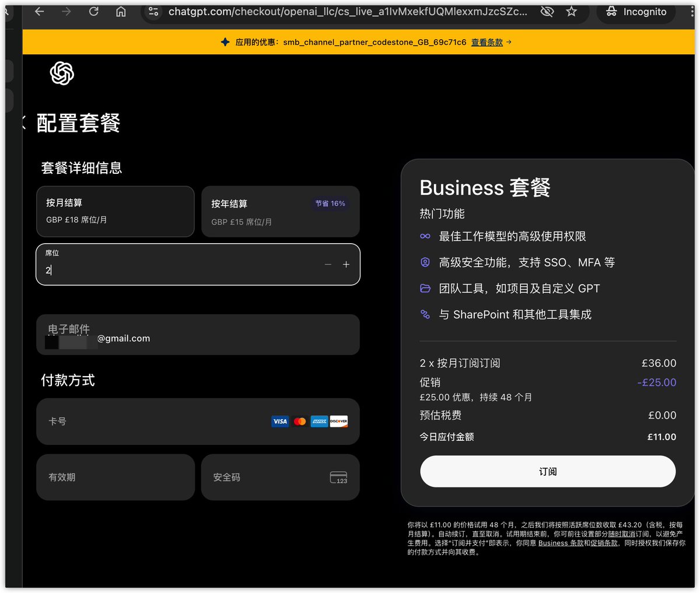
Task: Select monthly billing 按月结算 option
Action: 115,211
